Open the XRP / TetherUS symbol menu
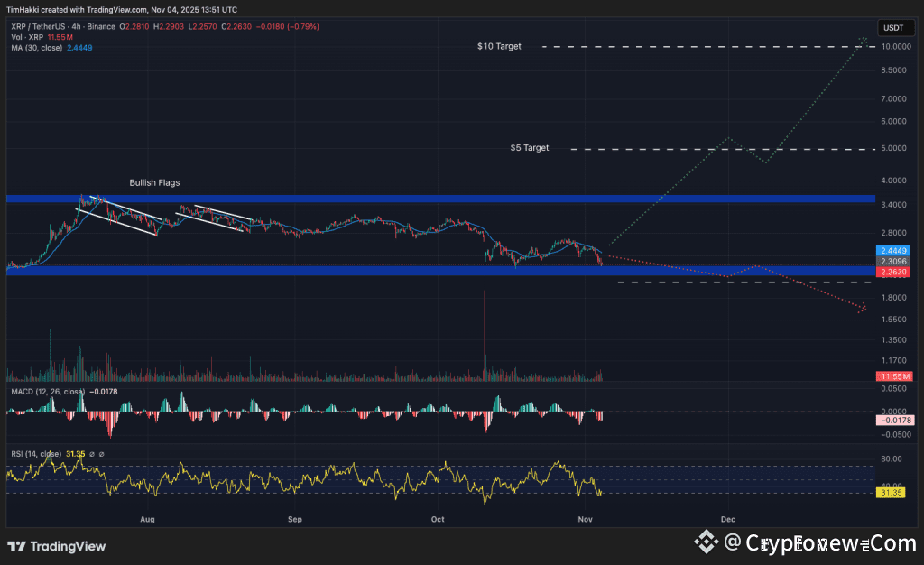The image size is (924, 565). (41, 27)
